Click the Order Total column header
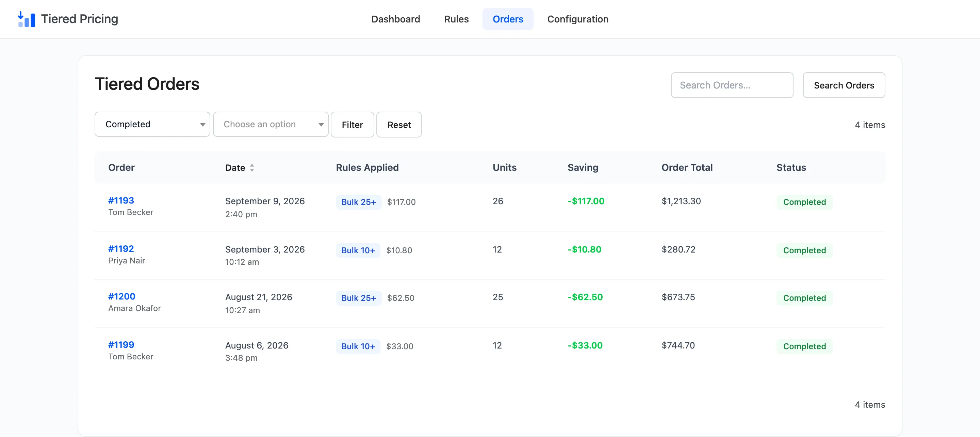 [687, 167]
